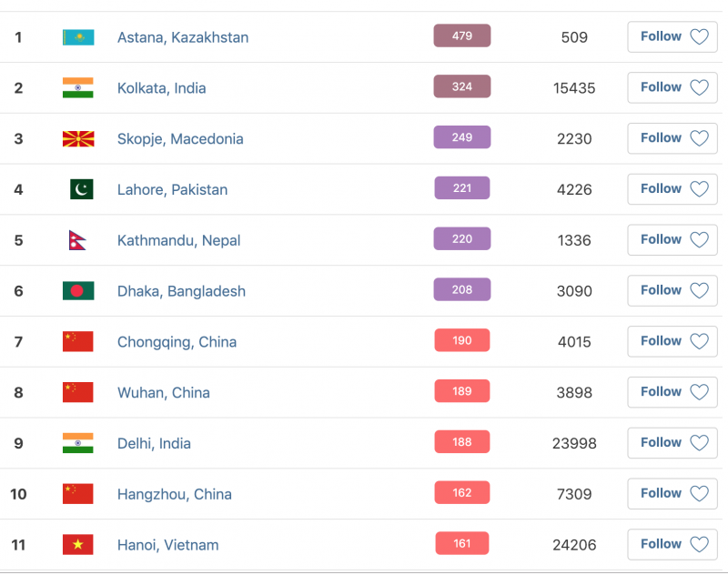
Task: Click the 479 AQI badge for Astana
Action: (461, 36)
